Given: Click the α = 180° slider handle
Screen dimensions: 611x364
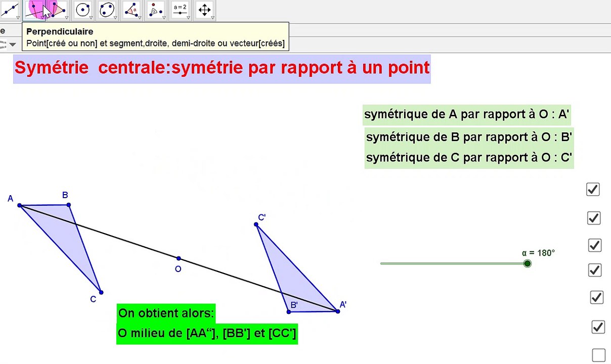Looking at the screenshot, I should coord(528,263).
